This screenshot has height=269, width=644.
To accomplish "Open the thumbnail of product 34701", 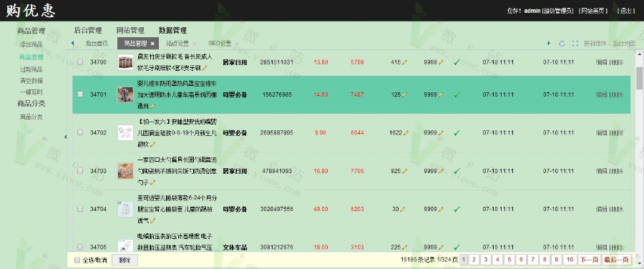I will pyautogui.click(x=125, y=94).
